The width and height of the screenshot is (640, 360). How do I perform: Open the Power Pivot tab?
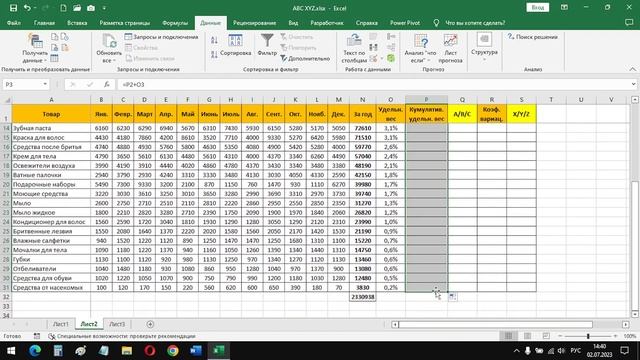point(405,23)
